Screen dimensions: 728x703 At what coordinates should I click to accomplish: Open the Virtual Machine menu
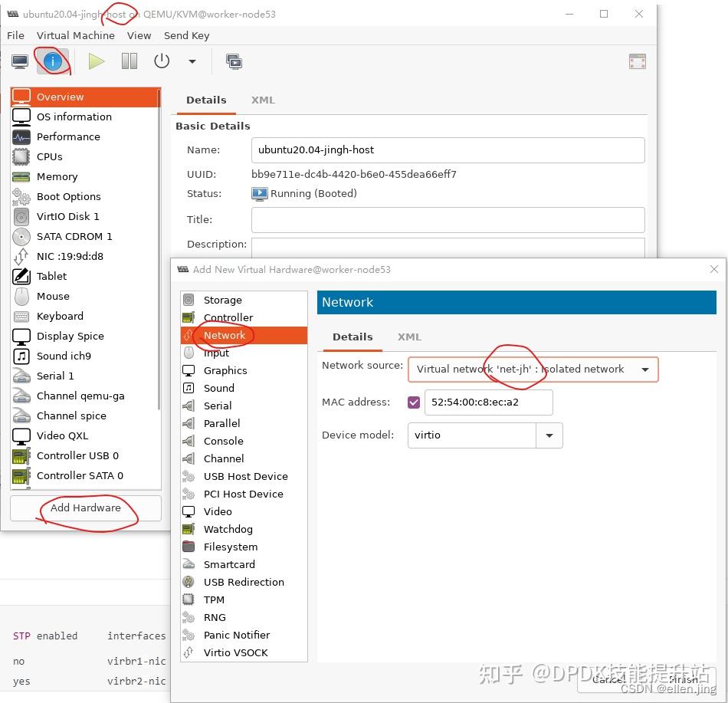click(76, 36)
